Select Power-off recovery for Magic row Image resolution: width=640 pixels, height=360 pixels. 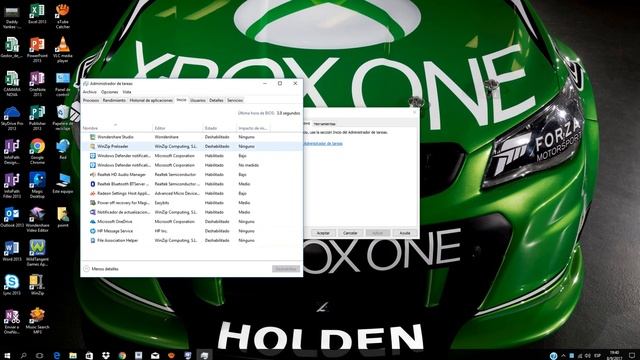point(192,203)
